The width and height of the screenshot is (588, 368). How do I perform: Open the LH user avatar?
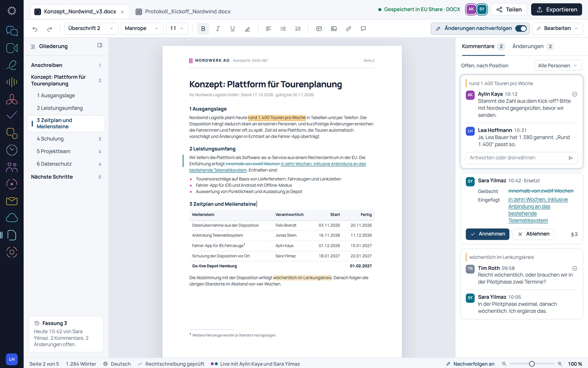click(x=12, y=359)
